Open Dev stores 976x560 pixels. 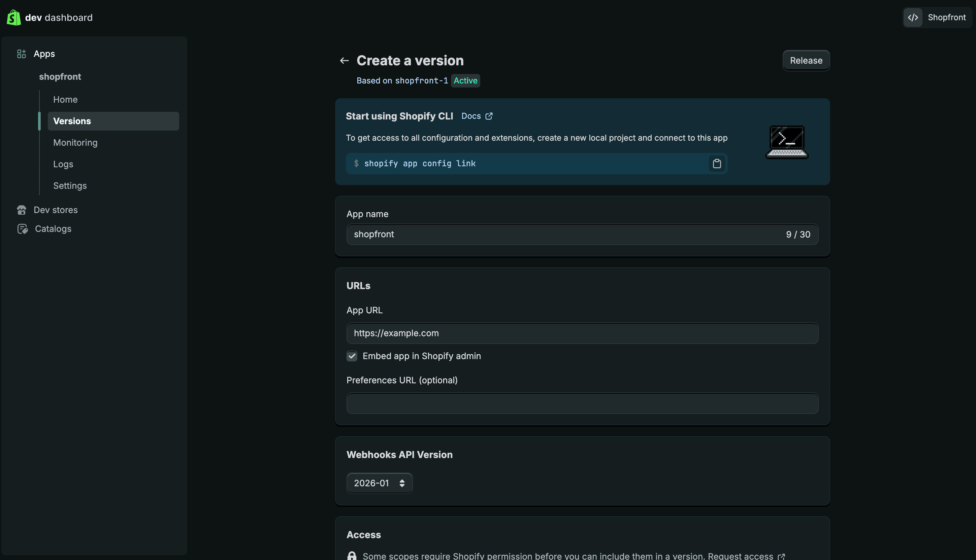point(56,210)
